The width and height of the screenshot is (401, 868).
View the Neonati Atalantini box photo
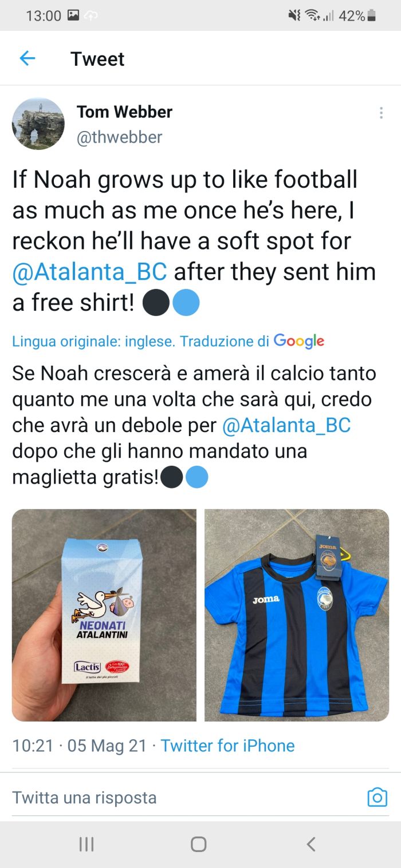click(104, 615)
